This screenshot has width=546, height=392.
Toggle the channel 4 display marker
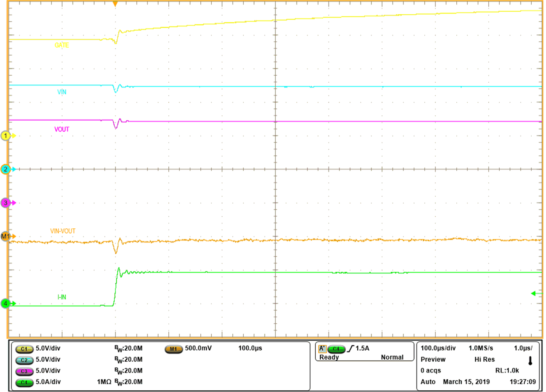[x=6, y=304]
